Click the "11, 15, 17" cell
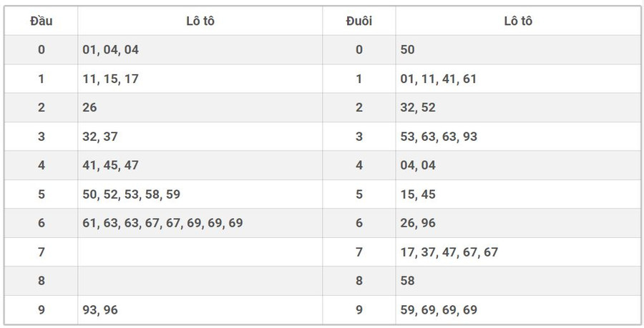This screenshot has height=328, width=644. [111, 79]
